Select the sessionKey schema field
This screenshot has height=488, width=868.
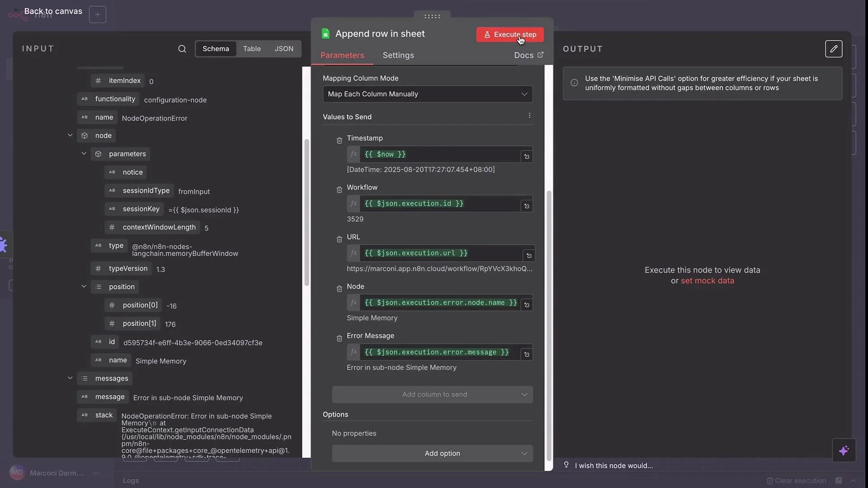[x=134, y=209]
